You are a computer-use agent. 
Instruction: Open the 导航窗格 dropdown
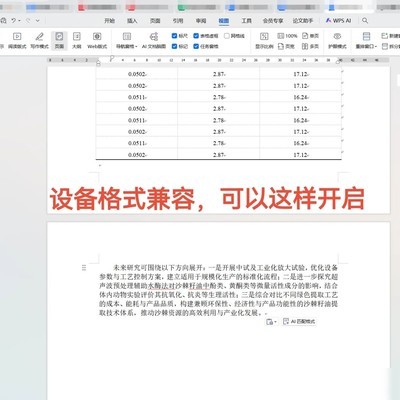[x=127, y=41]
